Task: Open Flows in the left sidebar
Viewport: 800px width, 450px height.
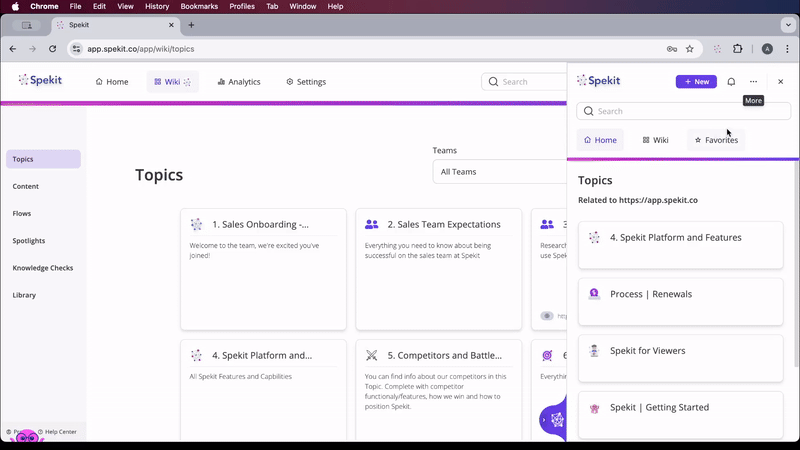Action: tap(22, 213)
